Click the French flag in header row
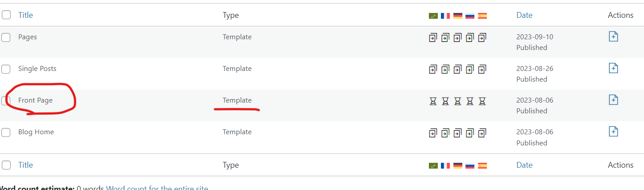Viewport: 644px width, 190px height. (445, 16)
